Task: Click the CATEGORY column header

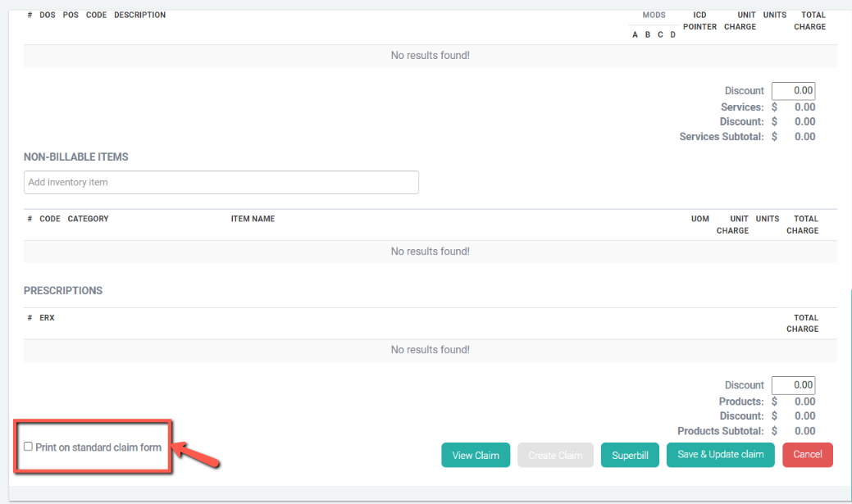Action: point(88,219)
